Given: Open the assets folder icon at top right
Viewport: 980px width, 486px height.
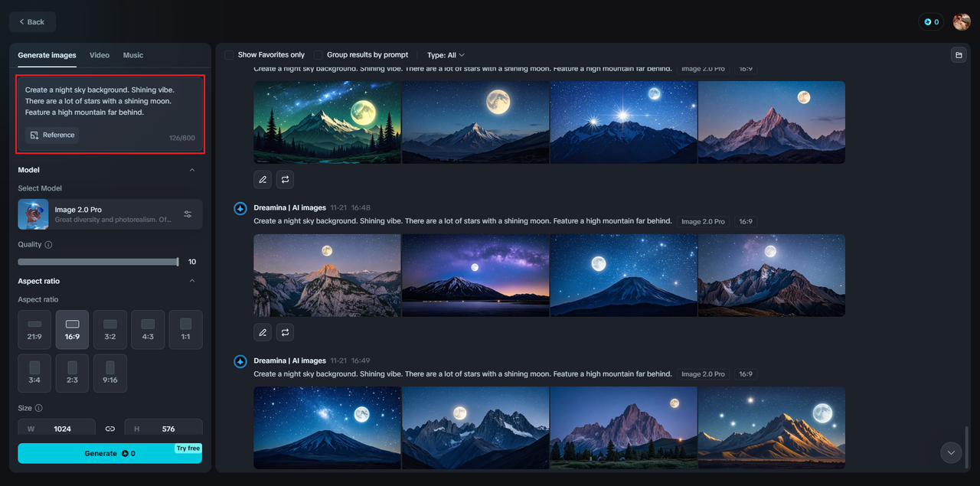Looking at the screenshot, I should pyautogui.click(x=958, y=55).
